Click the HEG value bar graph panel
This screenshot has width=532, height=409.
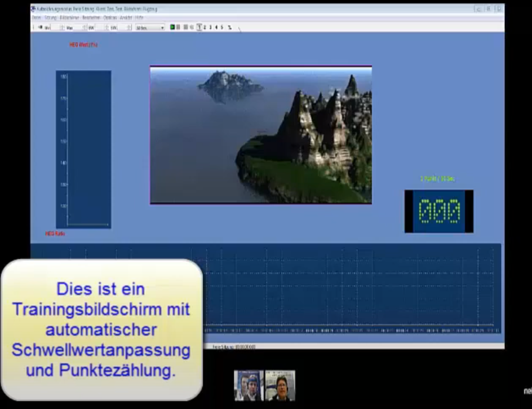[83, 149]
